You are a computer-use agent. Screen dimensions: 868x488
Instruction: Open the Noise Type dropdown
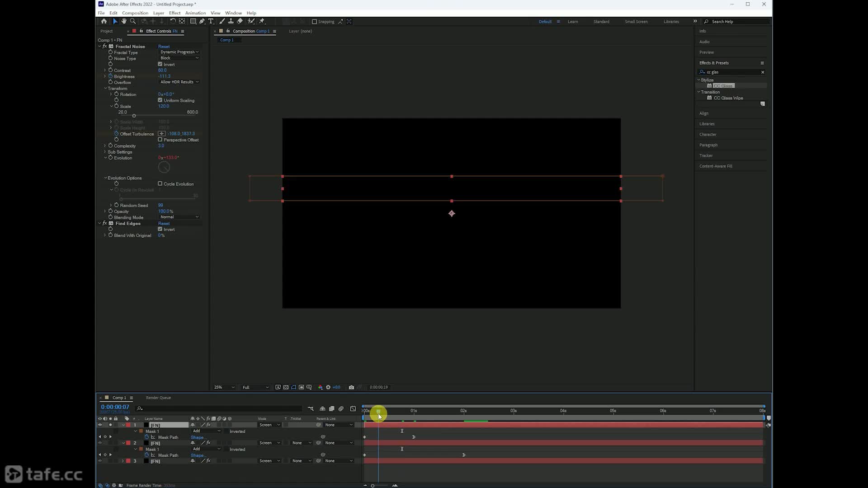(x=179, y=58)
